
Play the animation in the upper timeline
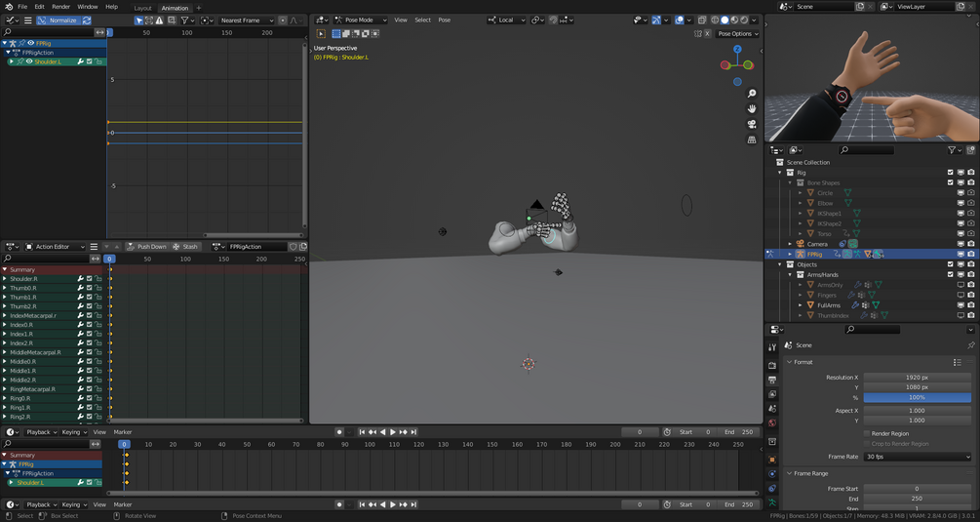coord(393,432)
